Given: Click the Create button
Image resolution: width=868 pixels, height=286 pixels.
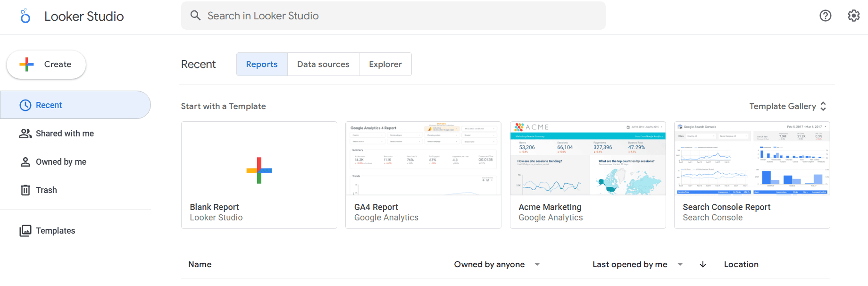Looking at the screenshot, I should [x=46, y=64].
